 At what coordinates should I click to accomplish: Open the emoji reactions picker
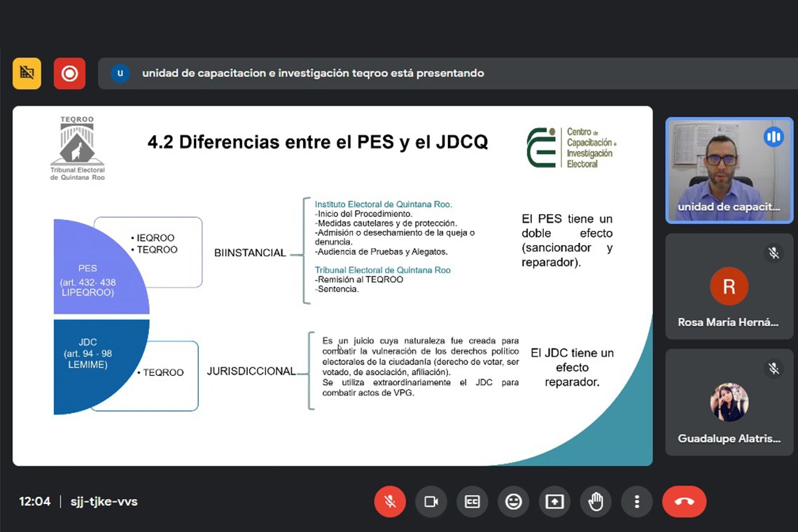coord(514,501)
